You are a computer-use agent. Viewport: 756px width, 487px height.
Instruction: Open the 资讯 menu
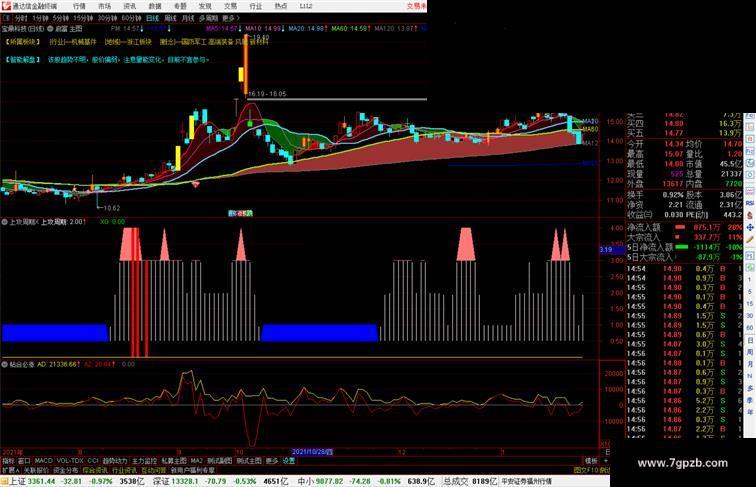point(130,6)
